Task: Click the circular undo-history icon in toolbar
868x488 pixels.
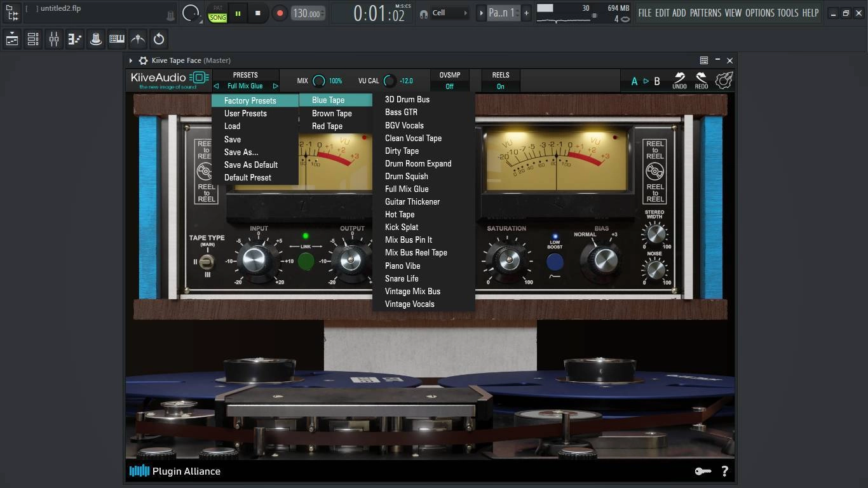Action: (x=159, y=39)
